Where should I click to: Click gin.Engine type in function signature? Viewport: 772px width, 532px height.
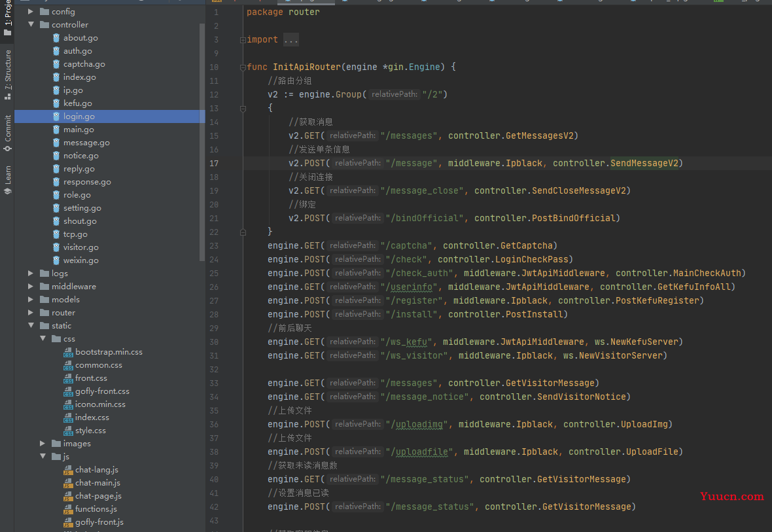pos(413,67)
